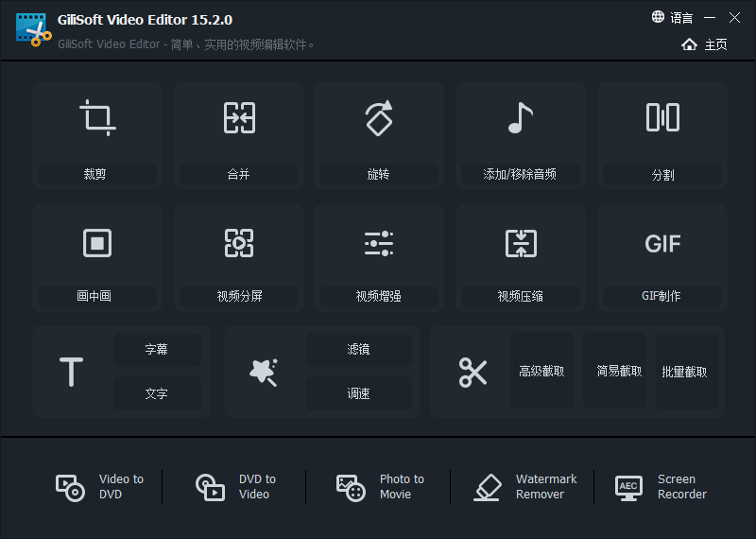
Task: Click the 视频压缩 compress icon
Action: pos(520,243)
